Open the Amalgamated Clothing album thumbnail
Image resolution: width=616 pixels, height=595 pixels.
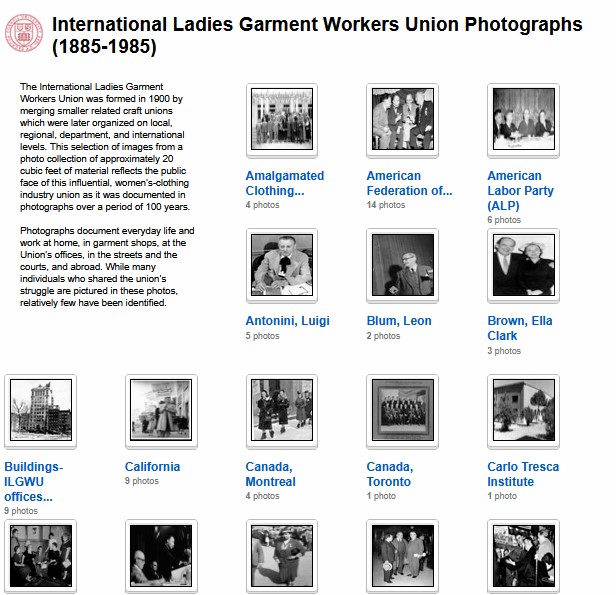282,119
